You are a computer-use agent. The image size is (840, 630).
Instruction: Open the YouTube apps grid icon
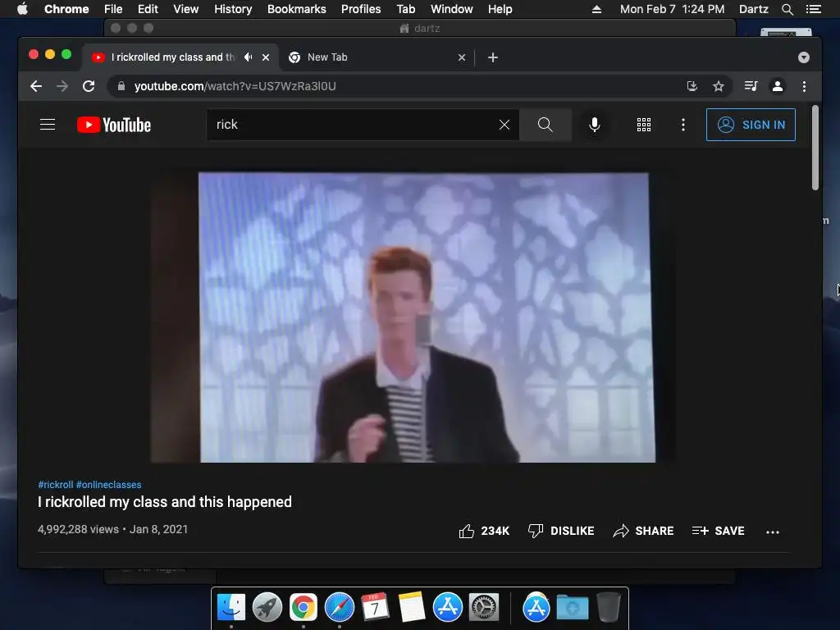(x=643, y=125)
